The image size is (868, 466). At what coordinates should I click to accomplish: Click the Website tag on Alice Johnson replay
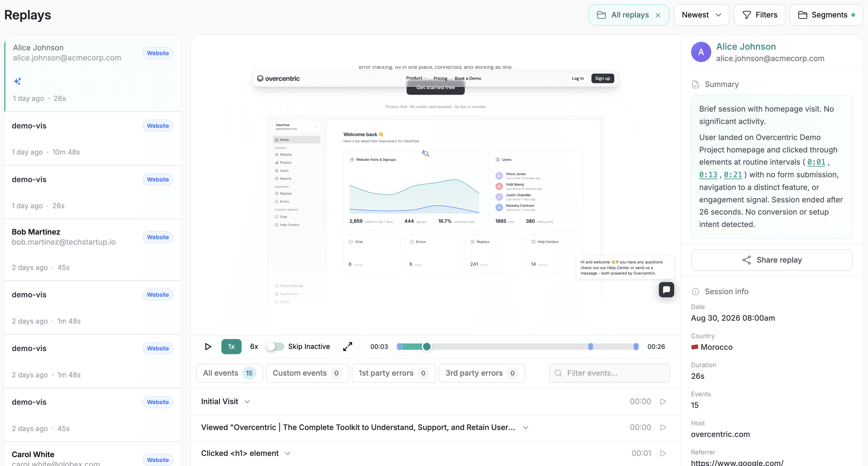tap(158, 53)
